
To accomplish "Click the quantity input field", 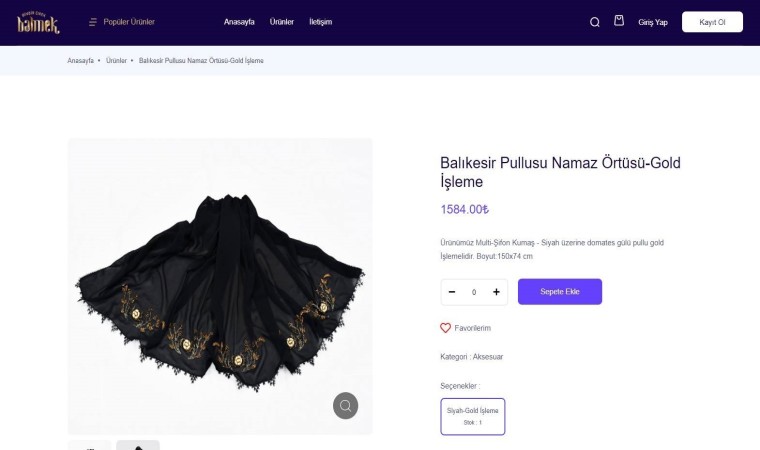I will tap(474, 292).
